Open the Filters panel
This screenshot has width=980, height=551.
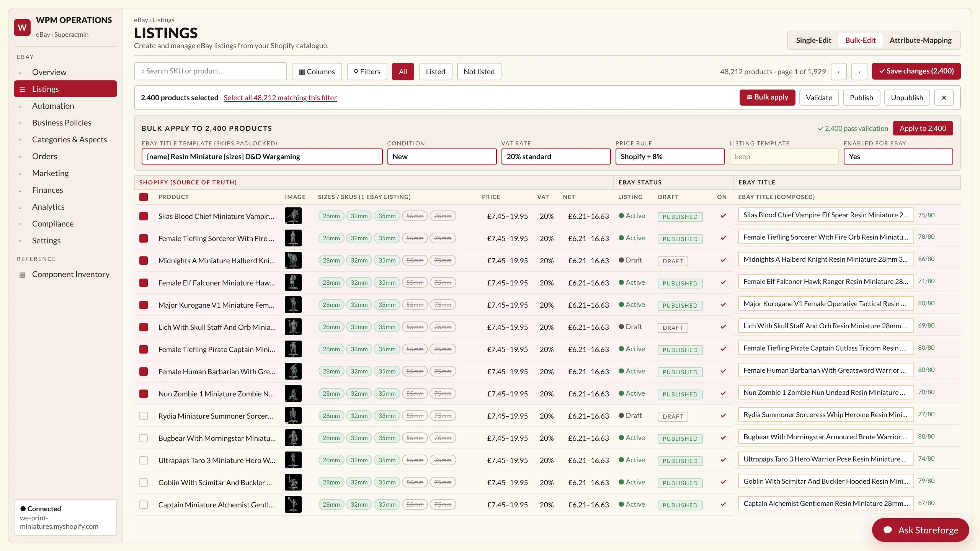367,72
